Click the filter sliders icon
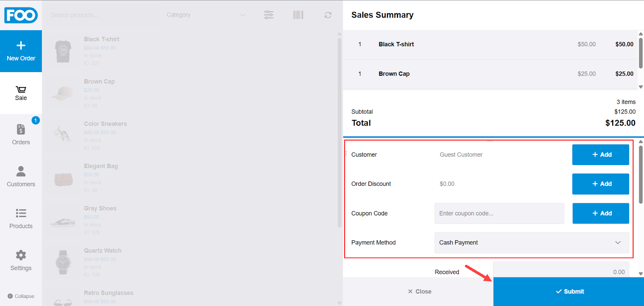Viewport: 644px width, 306px height. 268,15
